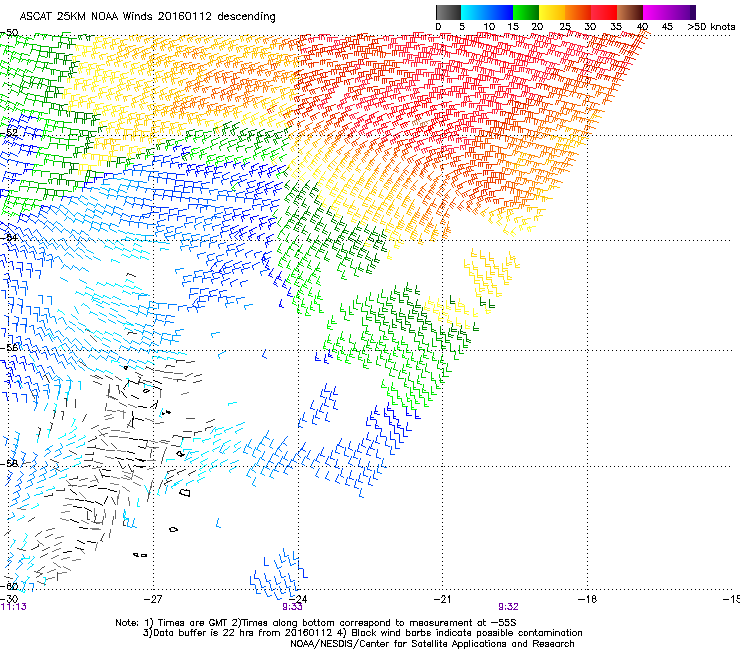Screen dimensions: 740x650
Task: Click the ASCAT 25KM NOAA Winds title
Action: coord(147,16)
